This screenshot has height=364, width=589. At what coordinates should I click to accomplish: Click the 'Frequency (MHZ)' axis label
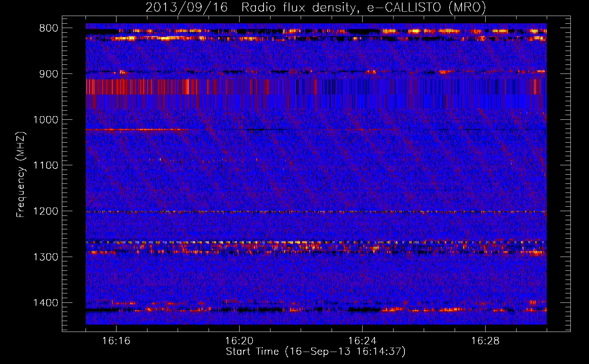pyautogui.click(x=21, y=175)
